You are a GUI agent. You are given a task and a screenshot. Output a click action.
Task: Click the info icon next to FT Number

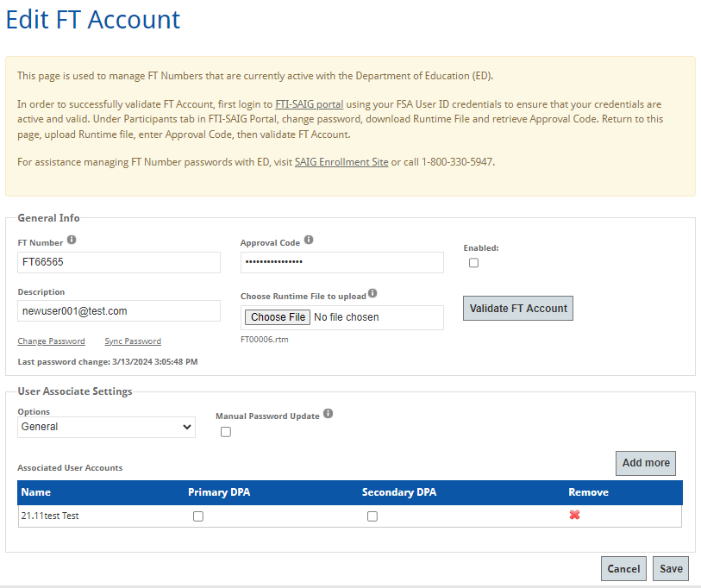pos(72,241)
